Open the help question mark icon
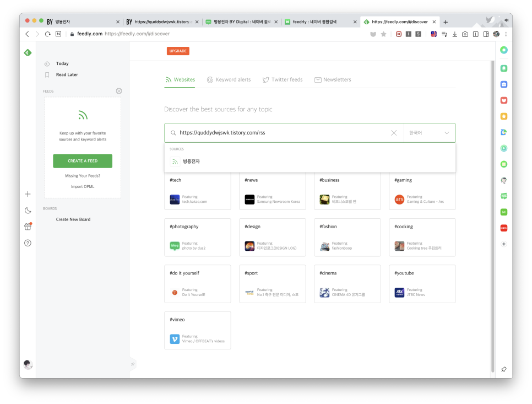This screenshot has height=404, width=532. tap(28, 243)
